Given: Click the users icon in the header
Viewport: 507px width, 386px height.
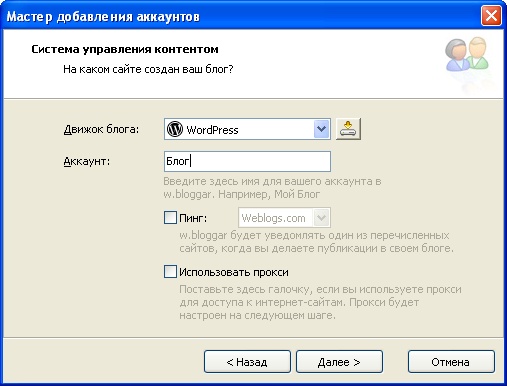Looking at the screenshot, I should [467, 54].
